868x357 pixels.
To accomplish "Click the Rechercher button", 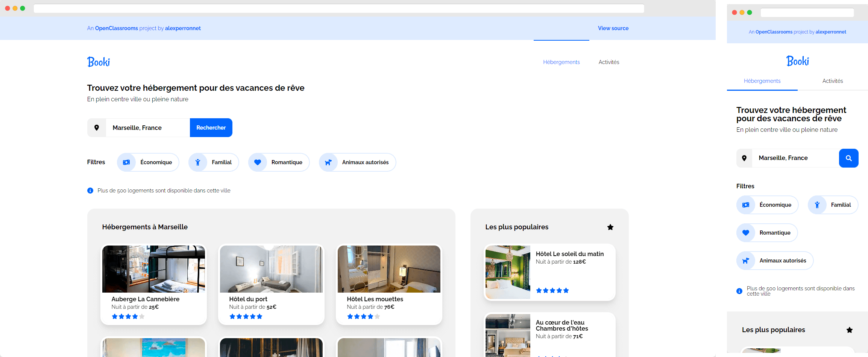I will point(211,128).
